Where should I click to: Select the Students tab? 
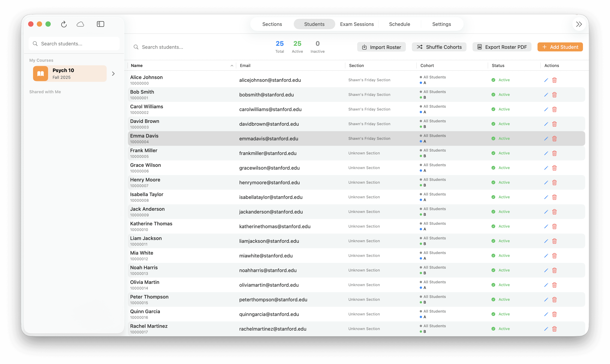(x=314, y=24)
